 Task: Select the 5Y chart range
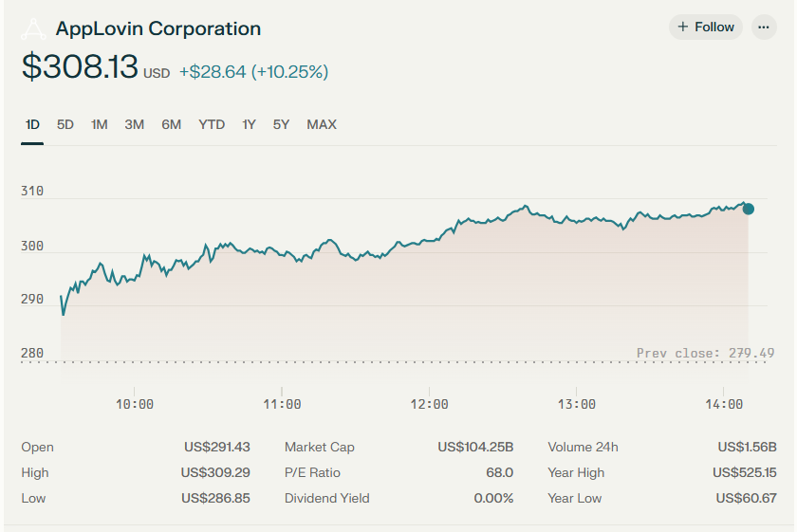(x=281, y=124)
